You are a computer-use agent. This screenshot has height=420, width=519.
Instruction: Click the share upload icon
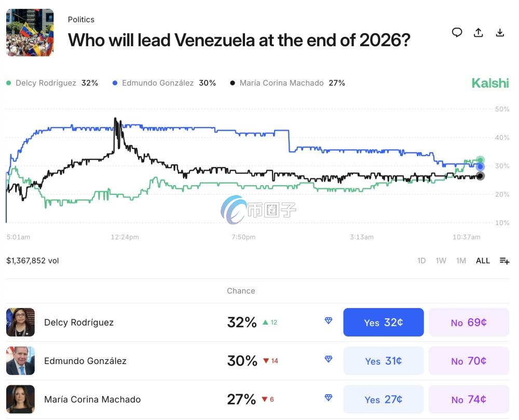pos(479,33)
